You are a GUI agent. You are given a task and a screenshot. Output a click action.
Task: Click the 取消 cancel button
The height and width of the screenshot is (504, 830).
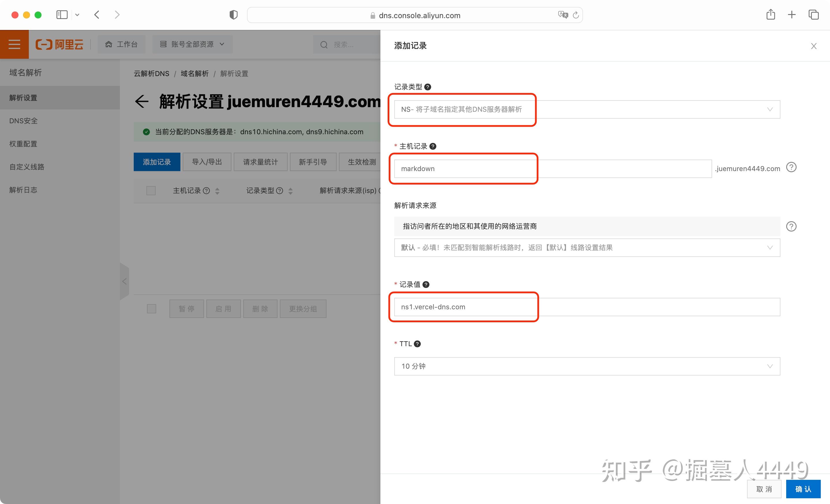click(764, 489)
